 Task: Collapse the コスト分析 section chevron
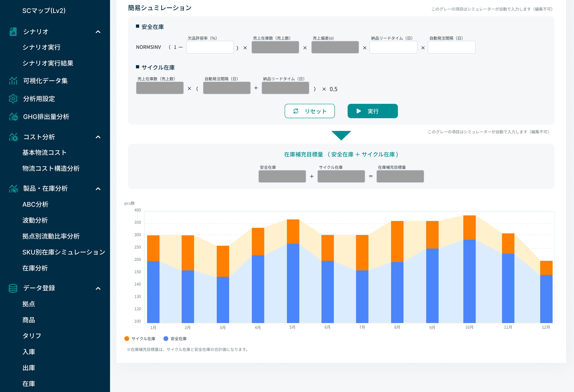click(98, 137)
